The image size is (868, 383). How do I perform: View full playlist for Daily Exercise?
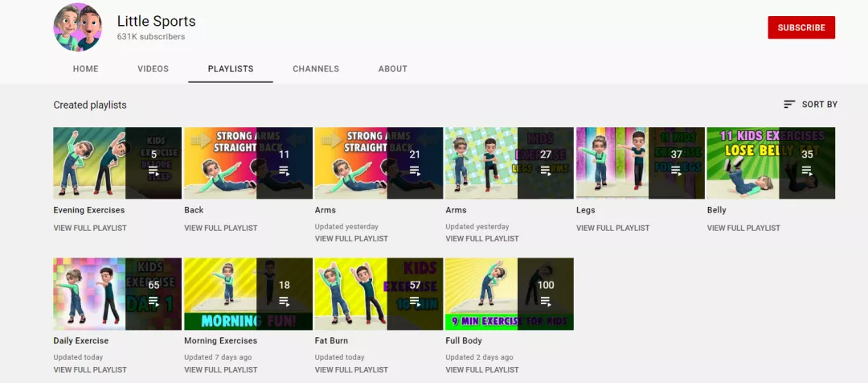coord(90,369)
